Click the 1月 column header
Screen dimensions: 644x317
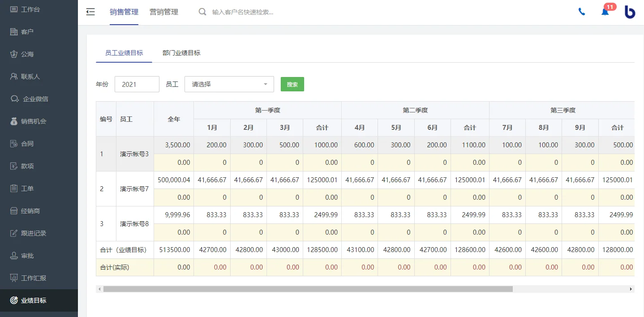[212, 128]
